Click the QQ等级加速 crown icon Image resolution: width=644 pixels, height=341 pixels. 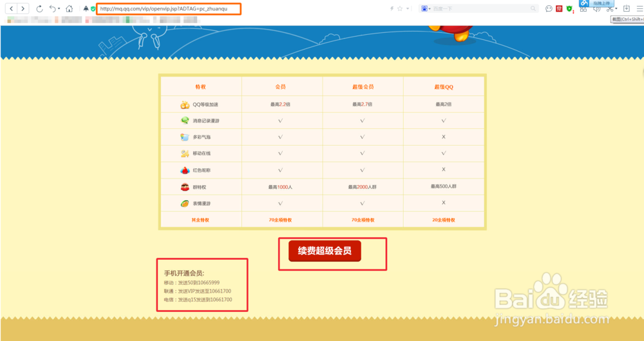pyautogui.click(x=185, y=104)
